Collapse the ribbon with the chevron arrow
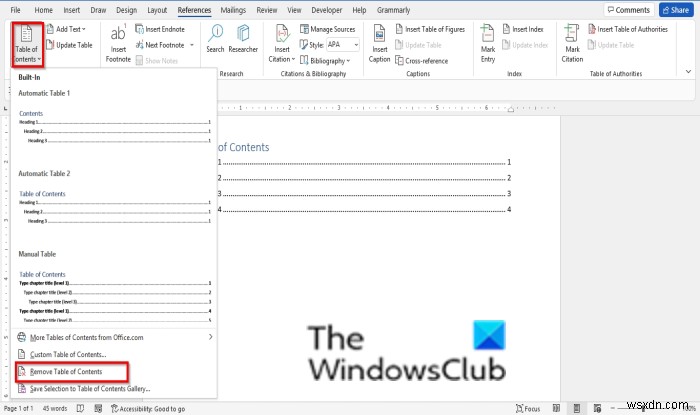 [688, 71]
